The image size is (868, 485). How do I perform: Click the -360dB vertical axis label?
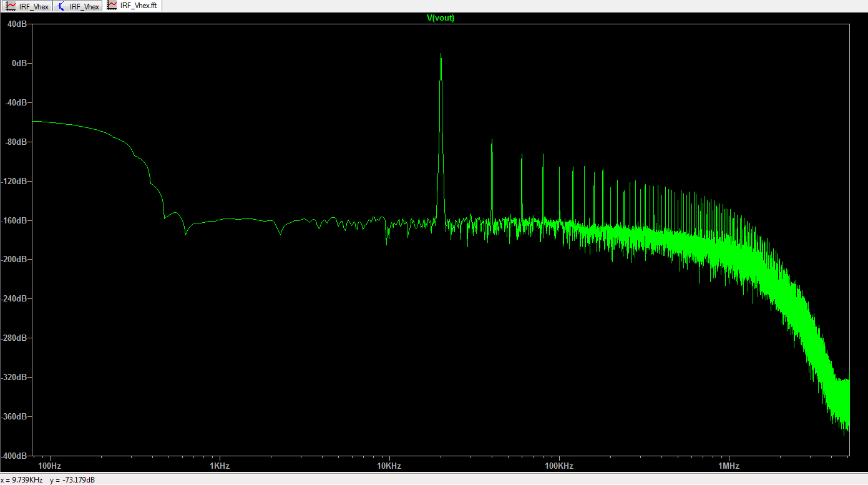[15, 417]
